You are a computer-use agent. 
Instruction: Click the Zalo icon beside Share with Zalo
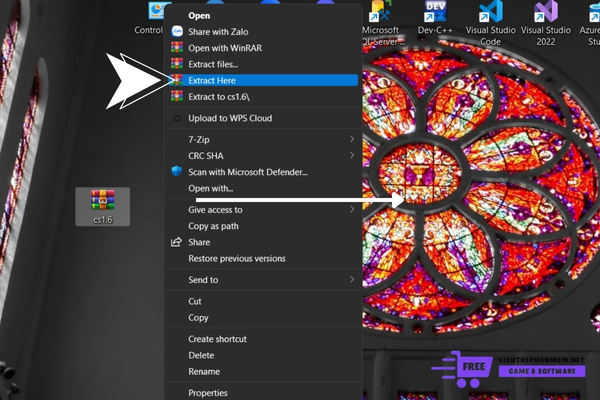point(177,32)
